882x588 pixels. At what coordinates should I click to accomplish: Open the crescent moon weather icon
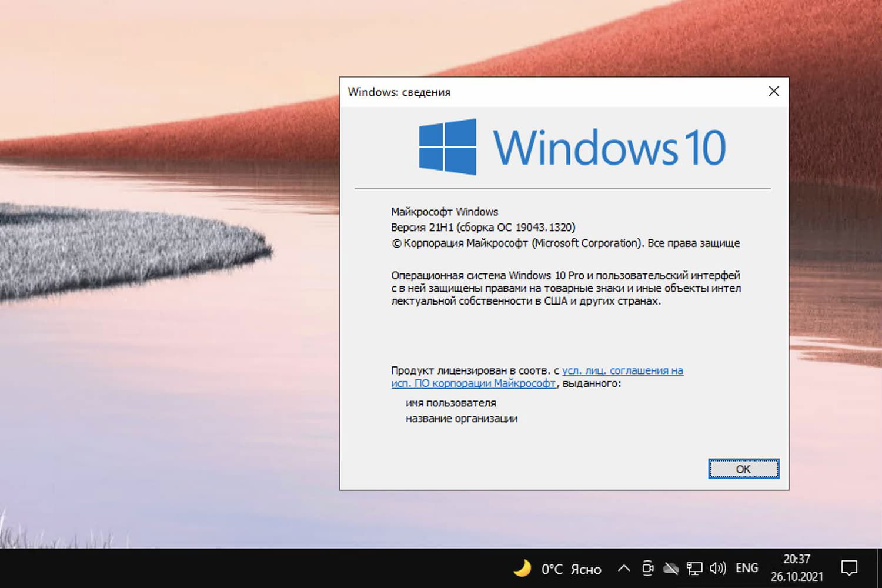[522, 568]
